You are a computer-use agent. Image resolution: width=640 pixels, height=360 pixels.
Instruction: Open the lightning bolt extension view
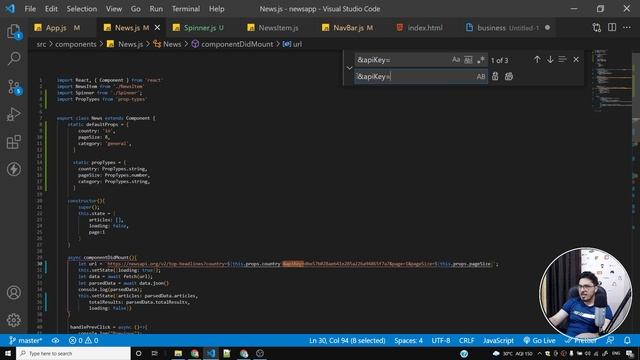[14, 169]
